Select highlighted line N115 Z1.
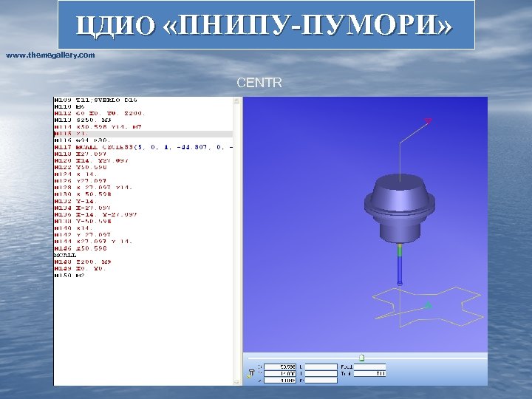This screenshot has height=399, width=532. click(x=143, y=134)
